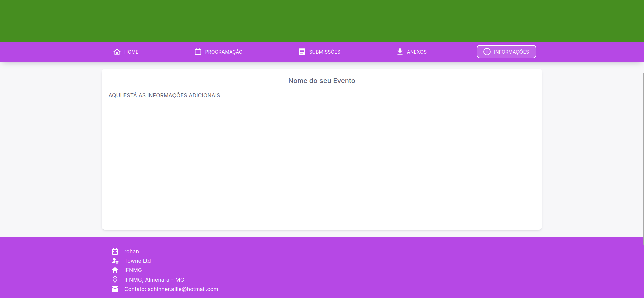This screenshot has height=298, width=644.
Task: Click the document icon beside SUBMISSÕES
Action: coord(302,52)
